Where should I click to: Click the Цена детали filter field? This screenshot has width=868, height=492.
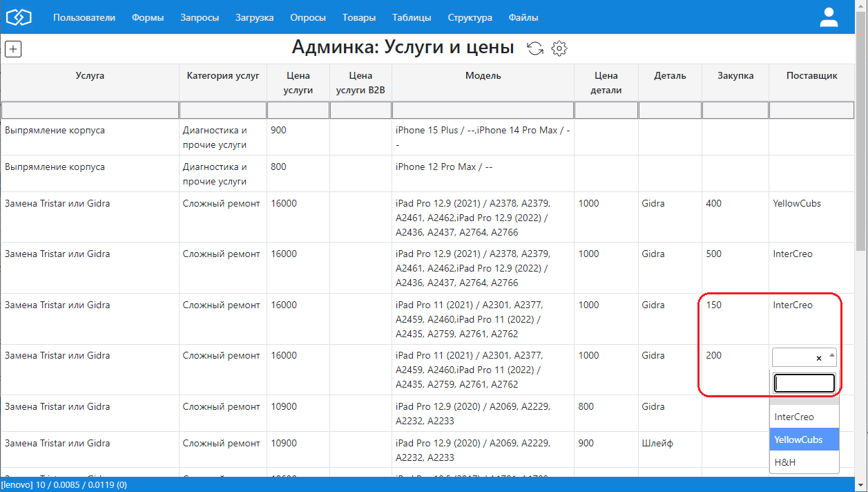pos(606,110)
